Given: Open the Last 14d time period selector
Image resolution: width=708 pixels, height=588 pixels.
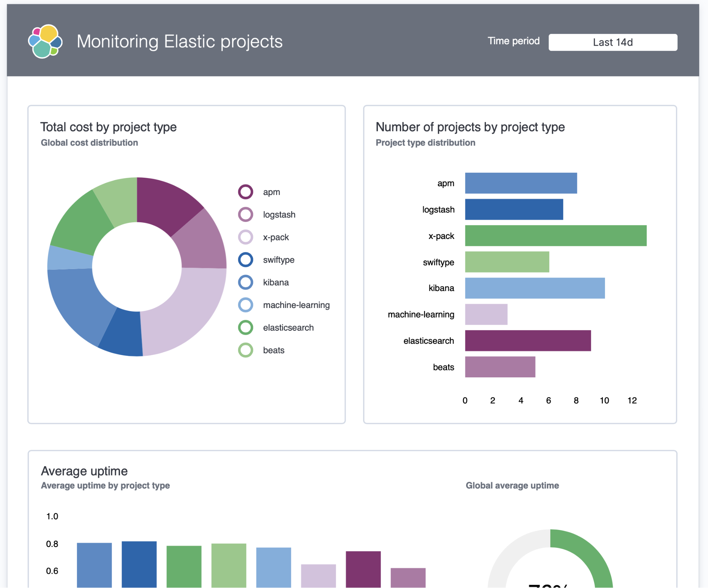Looking at the screenshot, I should coord(613,42).
